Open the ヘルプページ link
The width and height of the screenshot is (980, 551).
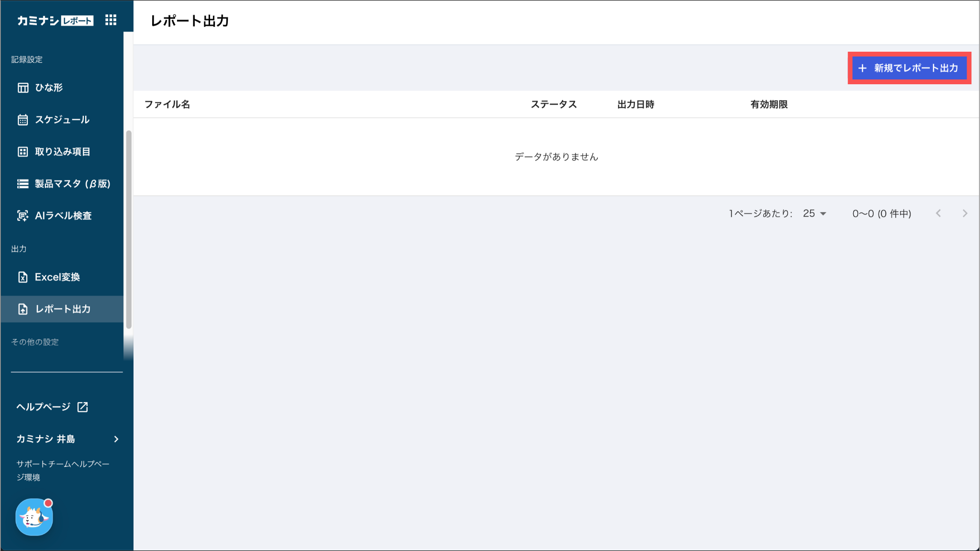(x=44, y=407)
